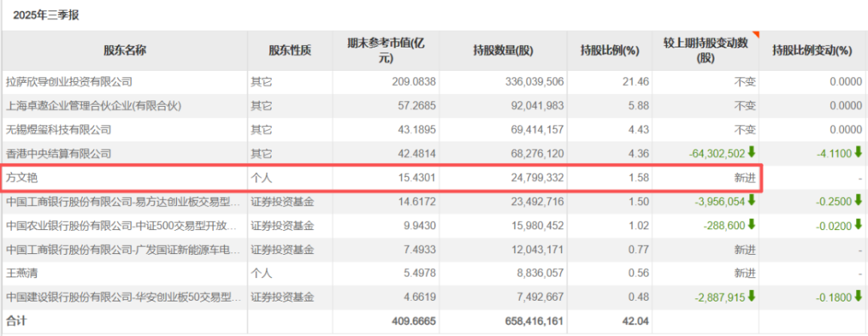The height and width of the screenshot is (336, 868).
Task: Click the 股东名称 column header
Action: (x=125, y=51)
